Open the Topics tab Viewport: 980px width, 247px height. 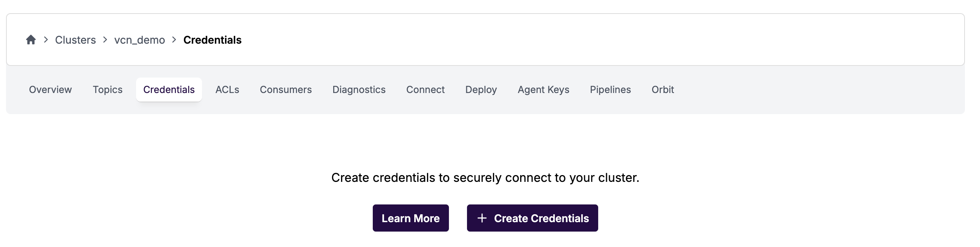pos(108,90)
